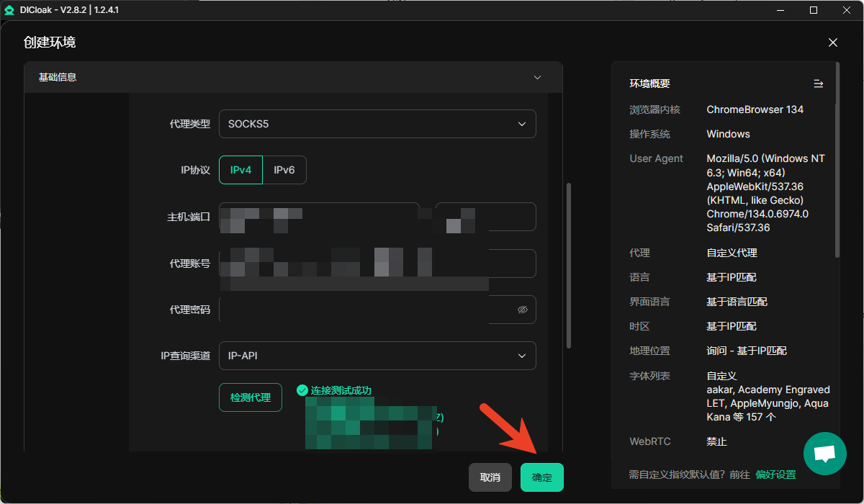Screen dimensions: 864x504
Task: Open the live chat support bubble
Action: [x=824, y=454]
